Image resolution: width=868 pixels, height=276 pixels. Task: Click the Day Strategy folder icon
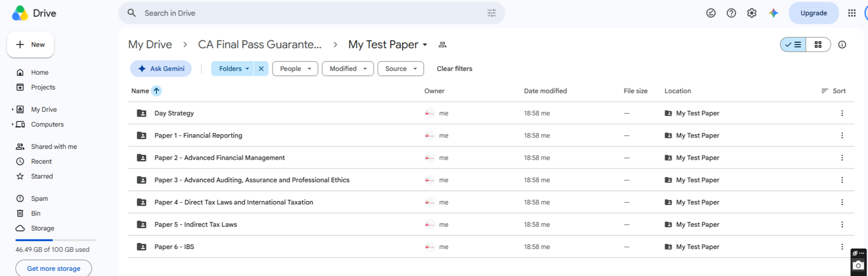tap(142, 113)
